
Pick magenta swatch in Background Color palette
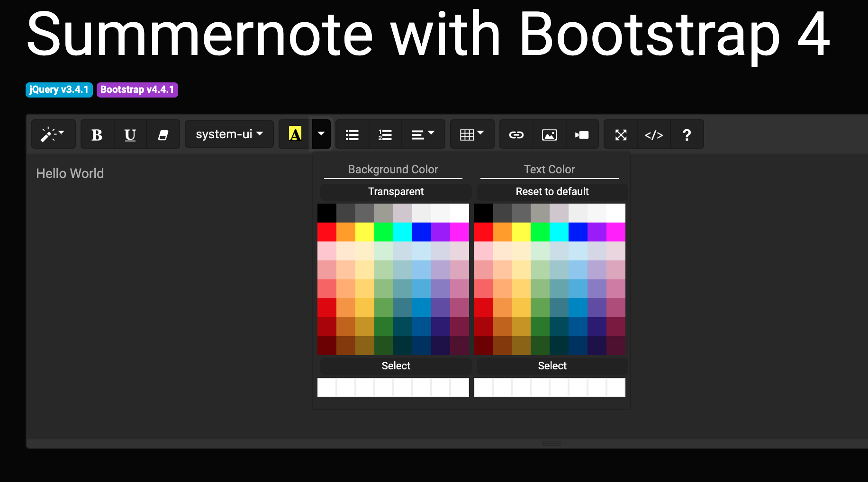460,232
